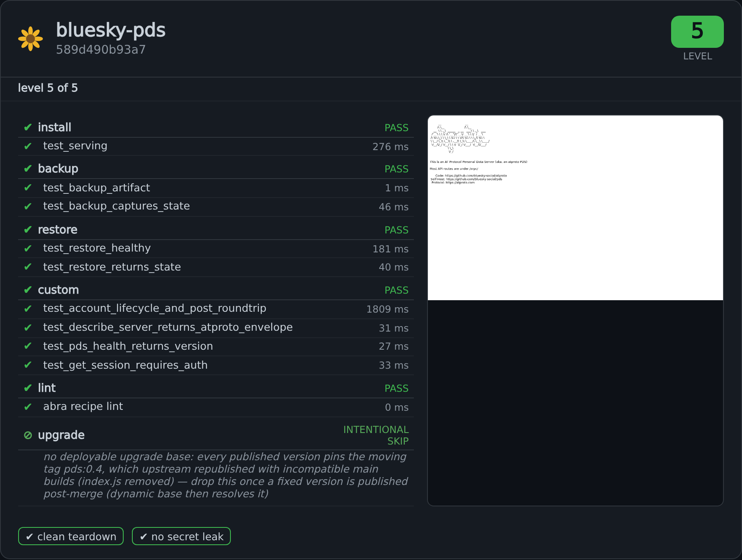Screen dimensions: 742x560
Task: Select the bluesky-pds title
Action: coord(111,31)
